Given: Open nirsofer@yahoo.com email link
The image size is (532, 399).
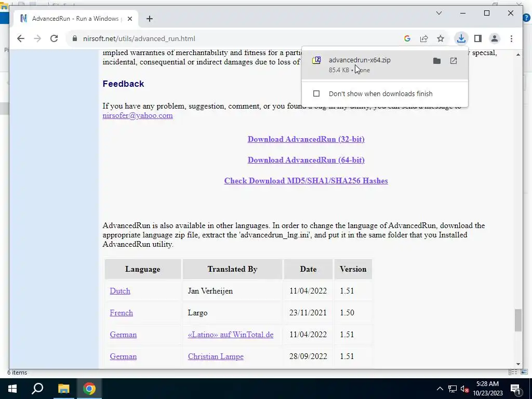Looking at the screenshot, I should coord(137,115).
